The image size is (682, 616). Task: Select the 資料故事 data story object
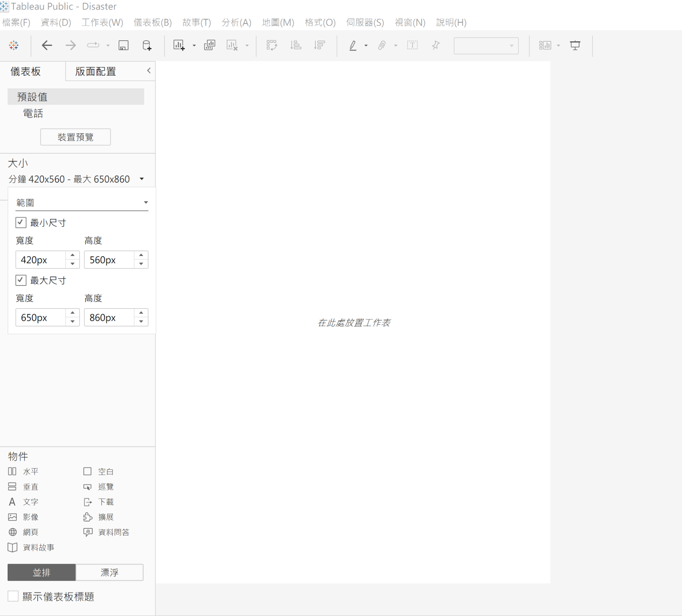click(31, 547)
